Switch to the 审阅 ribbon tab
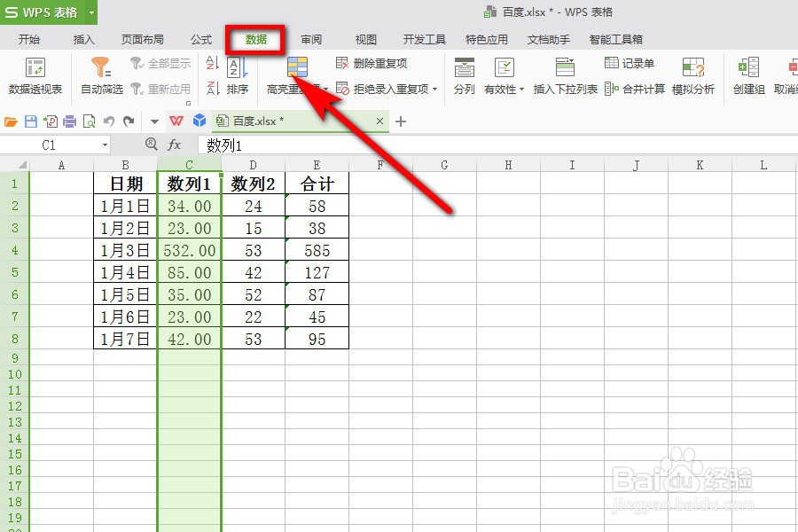 point(311,39)
